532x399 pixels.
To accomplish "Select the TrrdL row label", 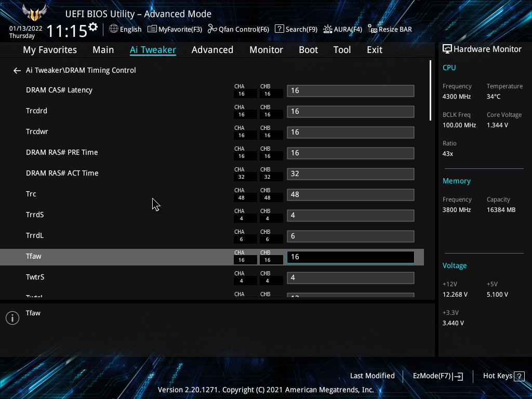I will (35, 235).
